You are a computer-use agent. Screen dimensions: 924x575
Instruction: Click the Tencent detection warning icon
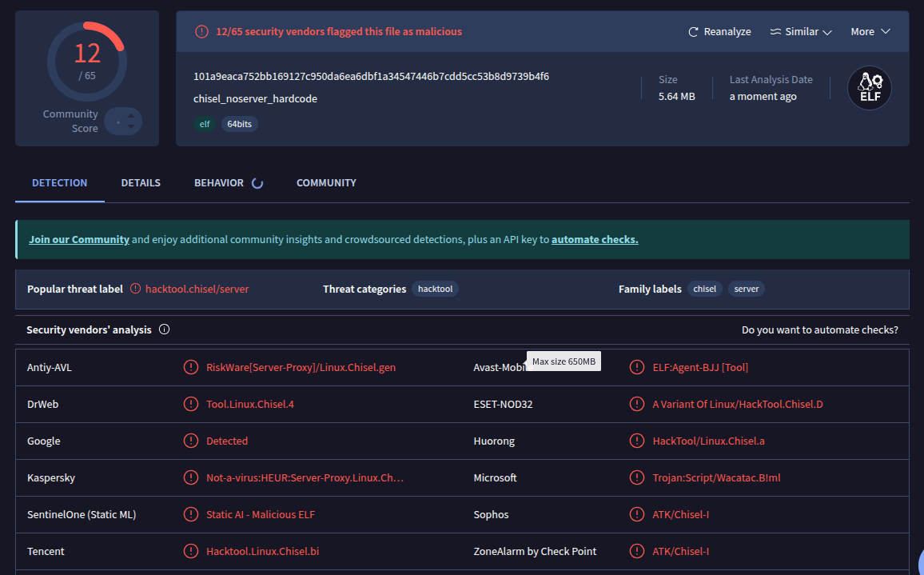tap(190, 551)
